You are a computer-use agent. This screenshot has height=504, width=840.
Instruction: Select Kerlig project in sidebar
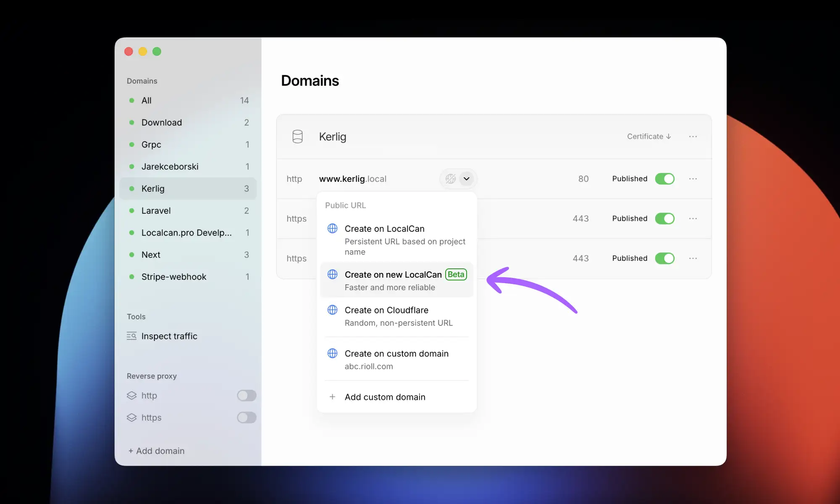[x=188, y=189]
